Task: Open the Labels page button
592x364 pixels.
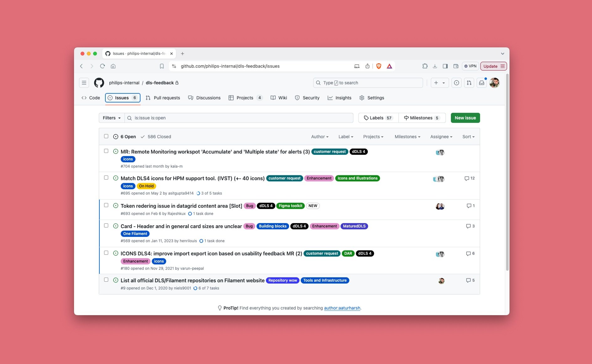Action: (378, 118)
